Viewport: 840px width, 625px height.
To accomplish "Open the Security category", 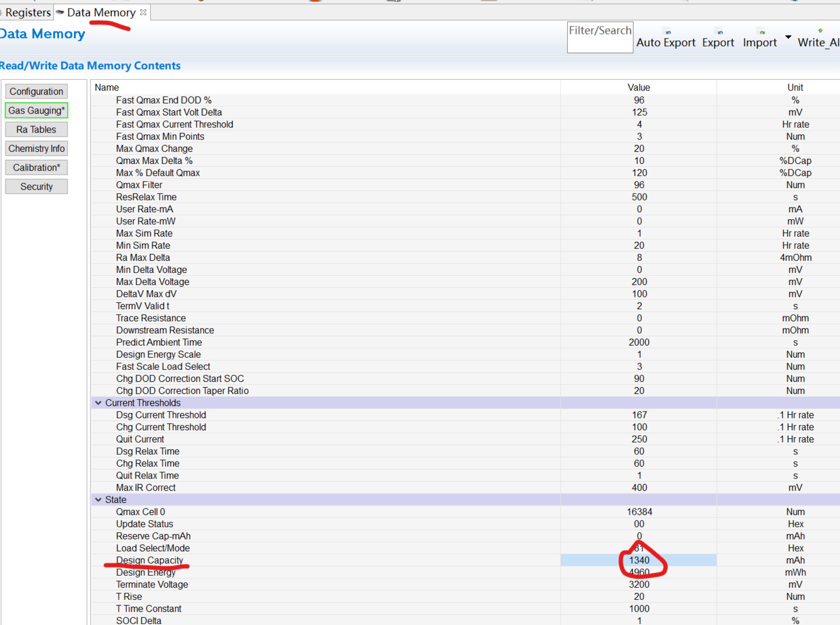I will tap(36, 186).
